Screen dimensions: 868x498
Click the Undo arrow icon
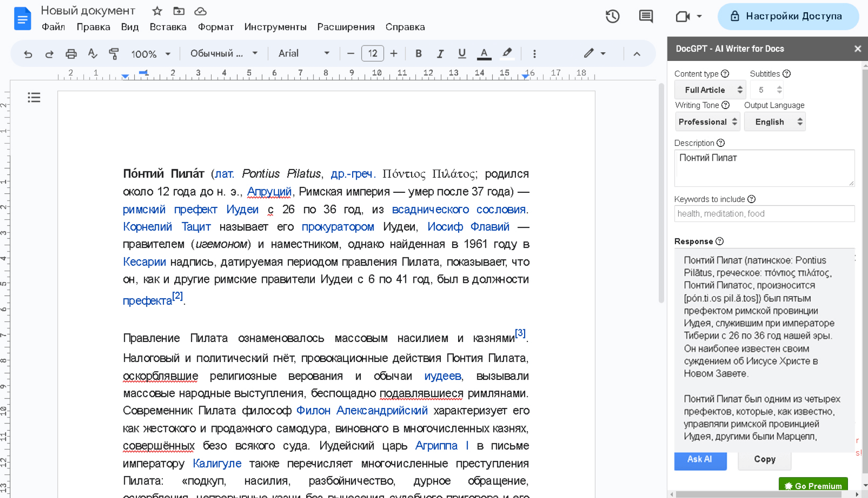[28, 54]
